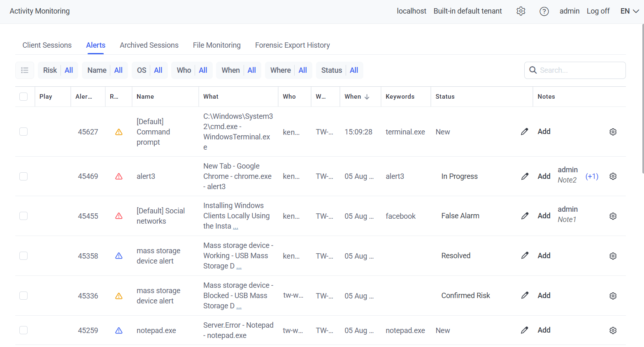Viewport: 644px width, 347px height.
Task: Switch to the Archived Sessions tab
Action: click(x=149, y=45)
